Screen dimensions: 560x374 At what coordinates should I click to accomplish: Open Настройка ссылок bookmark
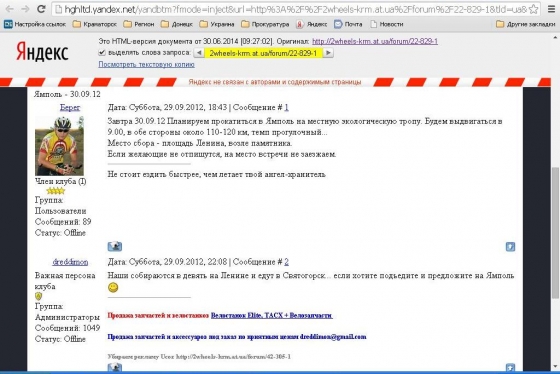coord(35,24)
